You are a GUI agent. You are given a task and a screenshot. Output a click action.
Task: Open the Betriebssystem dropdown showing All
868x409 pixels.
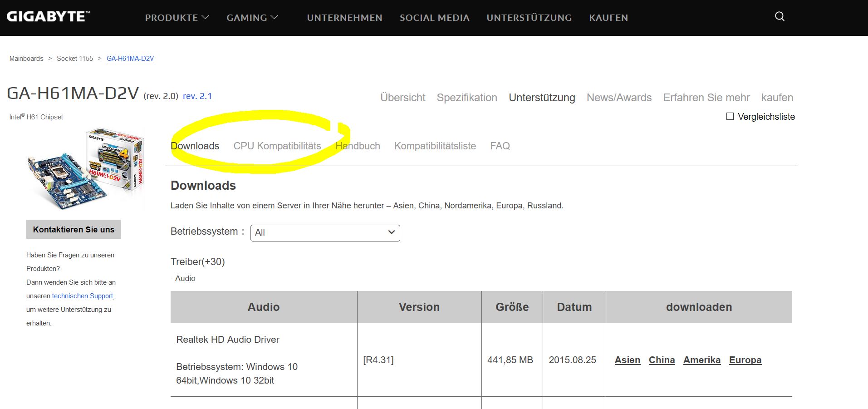(x=325, y=233)
